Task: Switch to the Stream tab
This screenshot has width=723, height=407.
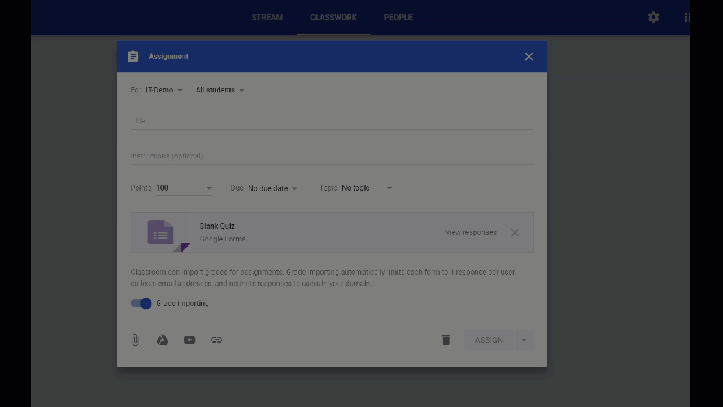Action: 267,17
